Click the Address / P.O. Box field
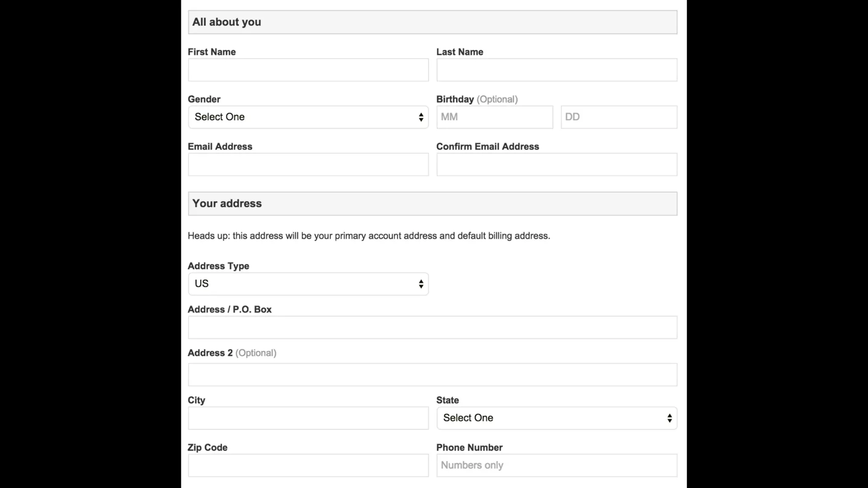Viewport: 868px width, 488px height. click(x=432, y=327)
